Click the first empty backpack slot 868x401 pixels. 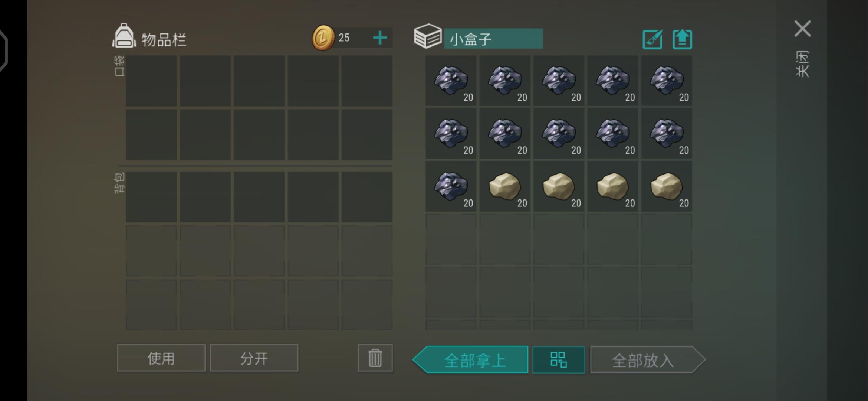point(151,197)
